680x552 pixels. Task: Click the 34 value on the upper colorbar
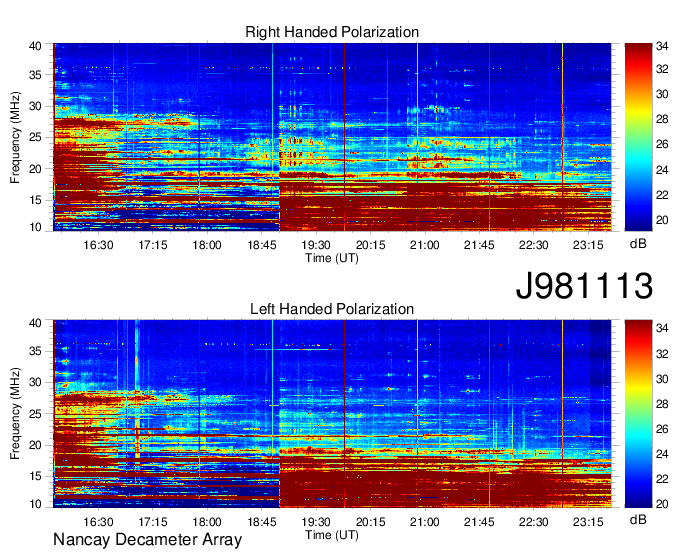[662, 46]
